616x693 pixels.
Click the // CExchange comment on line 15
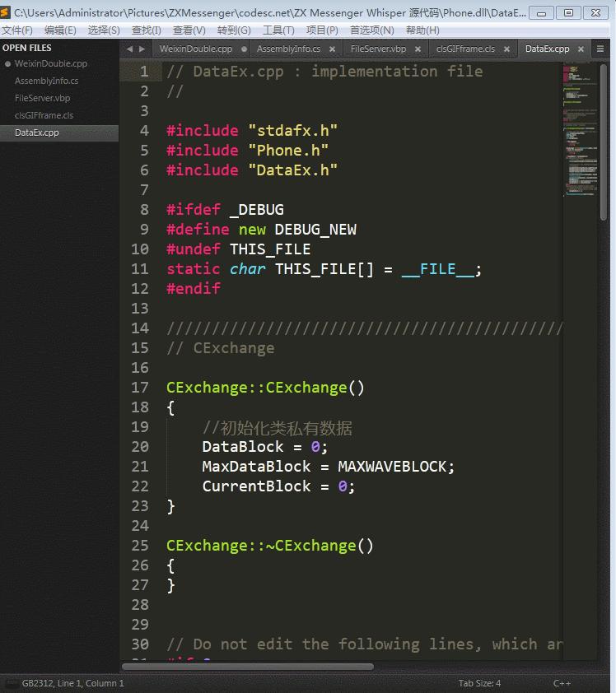coord(220,348)
